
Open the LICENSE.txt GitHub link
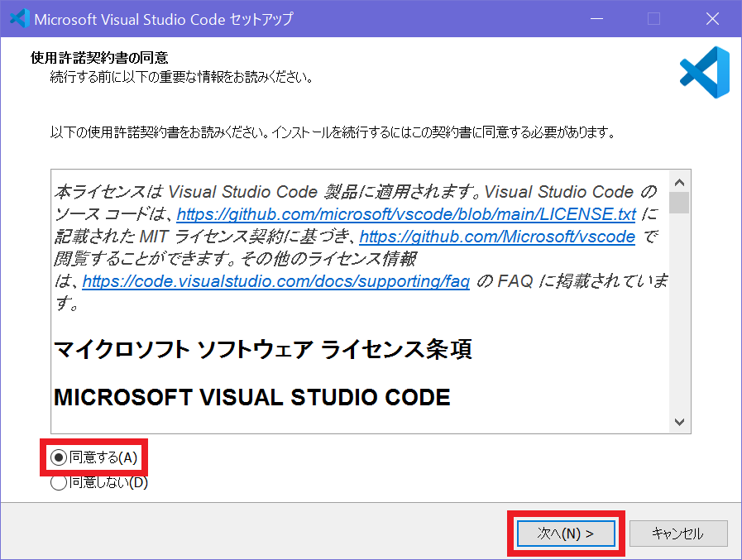pyautogui.click(x=406, y=215)
